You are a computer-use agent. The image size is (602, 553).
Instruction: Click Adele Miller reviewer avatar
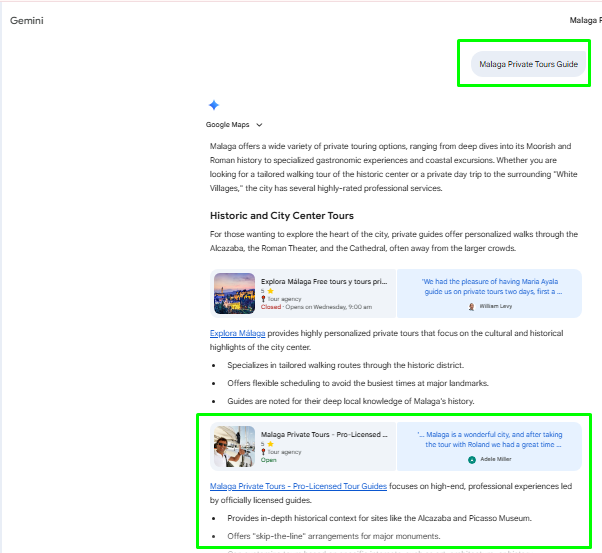pos(472,459)
